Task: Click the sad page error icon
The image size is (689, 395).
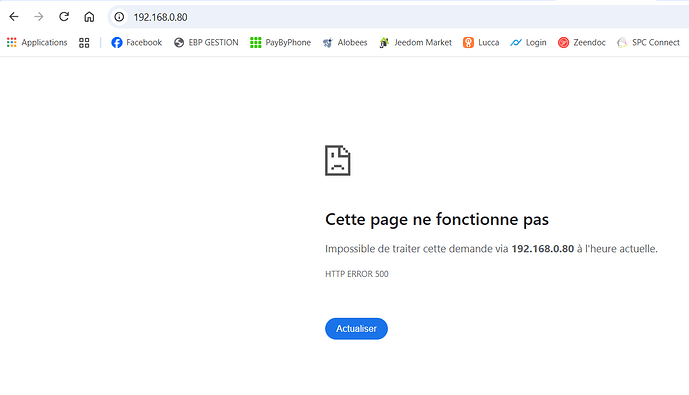Action: 337,160
